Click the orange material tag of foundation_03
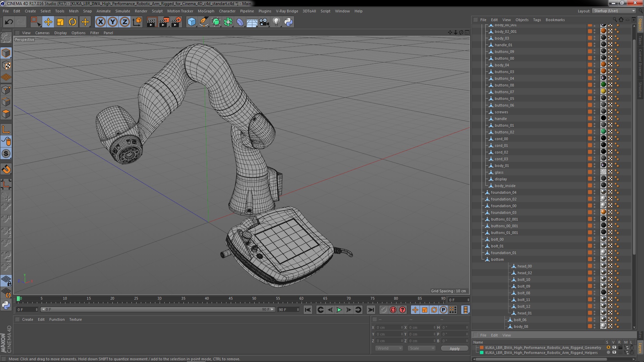Image resolution: width=644 pixels, height=362 pixels. click(603, 212)
